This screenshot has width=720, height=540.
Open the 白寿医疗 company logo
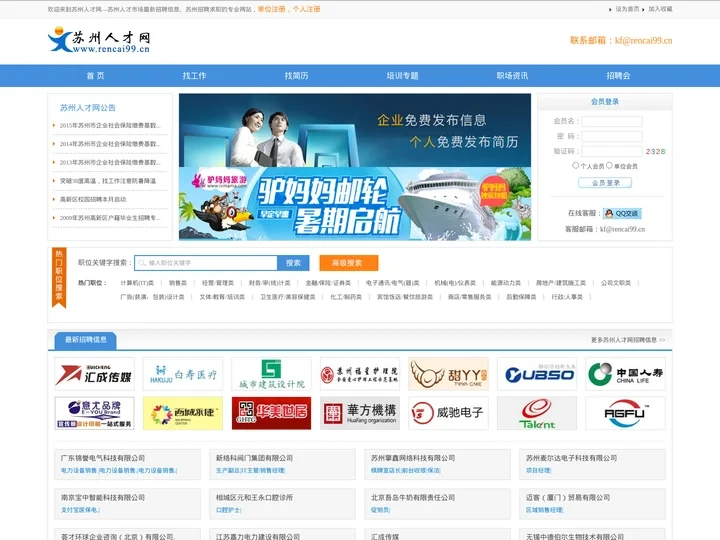click(183, 374)
